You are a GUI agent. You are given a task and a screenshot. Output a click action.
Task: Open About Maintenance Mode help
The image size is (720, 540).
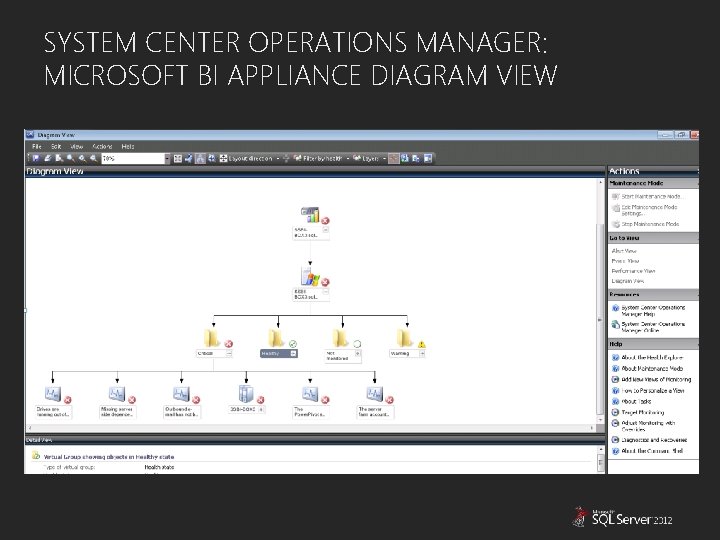coord(647,368)
